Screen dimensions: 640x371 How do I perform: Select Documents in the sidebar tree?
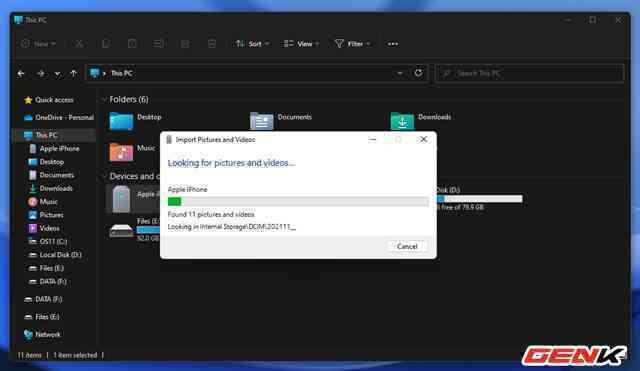[51, 175]
